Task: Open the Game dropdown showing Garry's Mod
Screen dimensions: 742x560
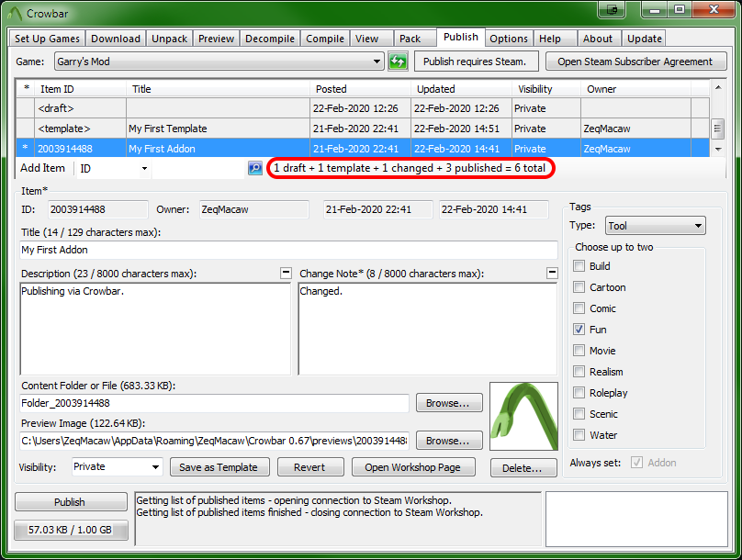Action: [x=219, y=62]
